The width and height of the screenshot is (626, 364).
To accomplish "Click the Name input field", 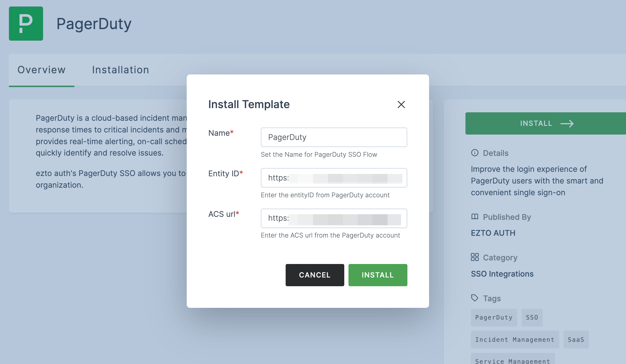I will pyautogui.click(x=334, y=137).
